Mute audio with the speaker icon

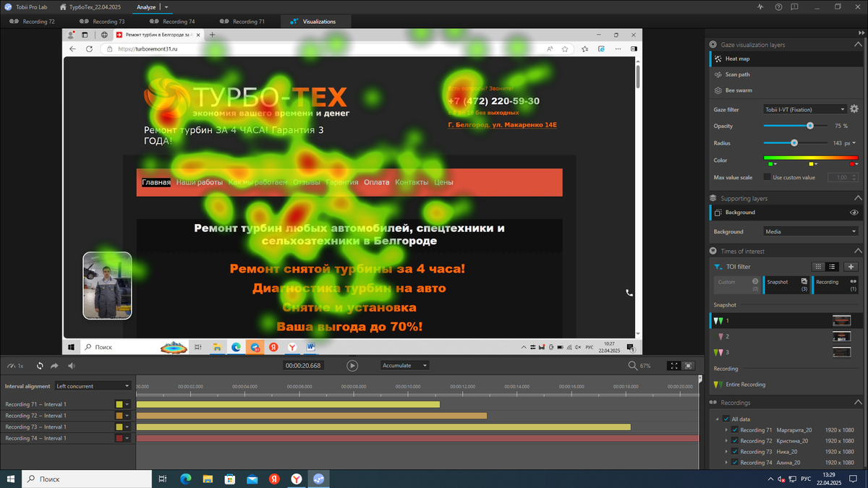[x=71, y=366]
